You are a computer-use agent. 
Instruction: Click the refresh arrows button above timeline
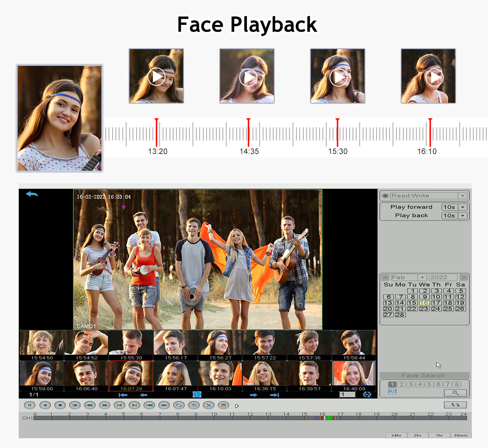(455, 405)
